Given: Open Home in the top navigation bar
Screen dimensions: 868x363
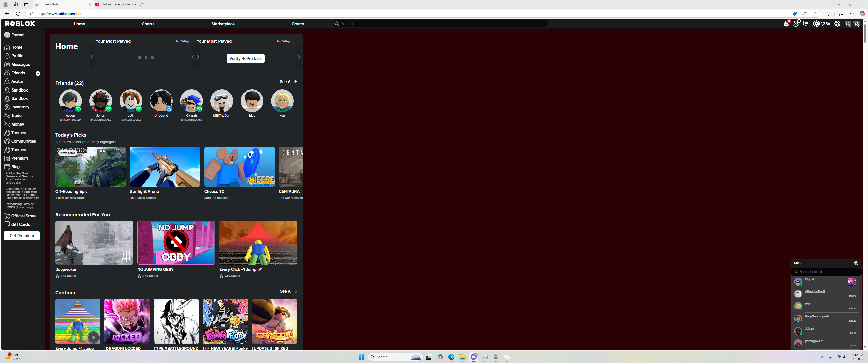Looking at the screenshot, I should (x=79, y=24).
